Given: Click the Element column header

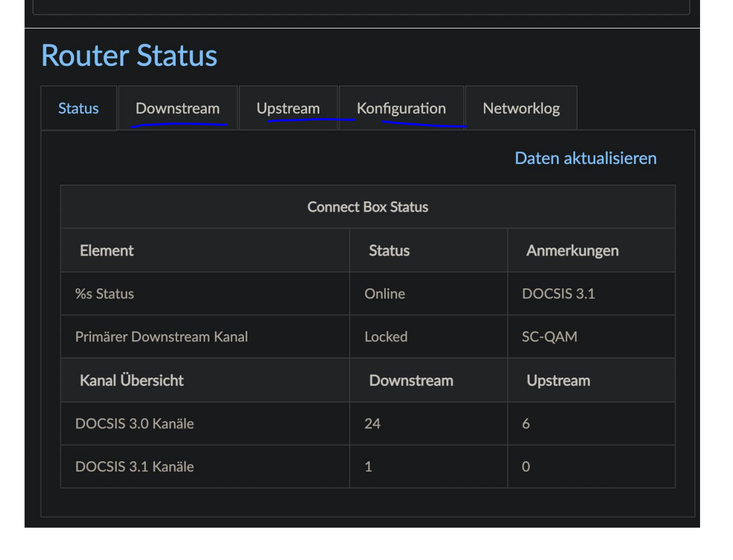Looking at the screenshot, I should click(x=107, y=251).
